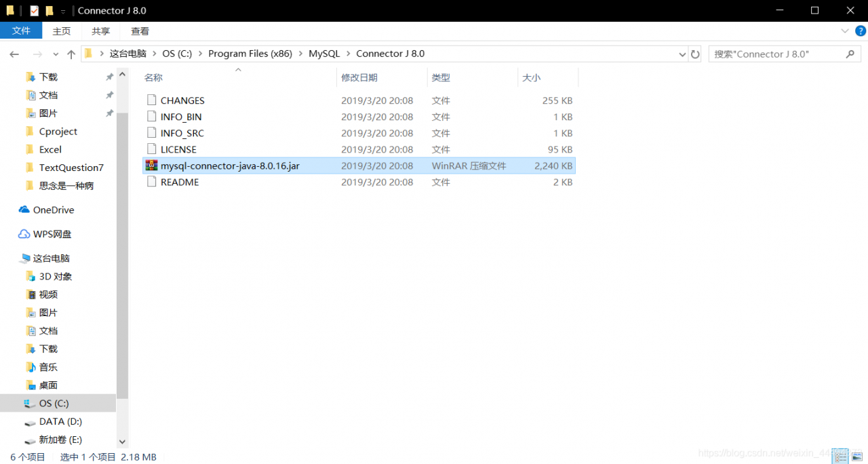
Task: Open Customize Quick Access Toolbar dropdown
Action: pos(63,12)
